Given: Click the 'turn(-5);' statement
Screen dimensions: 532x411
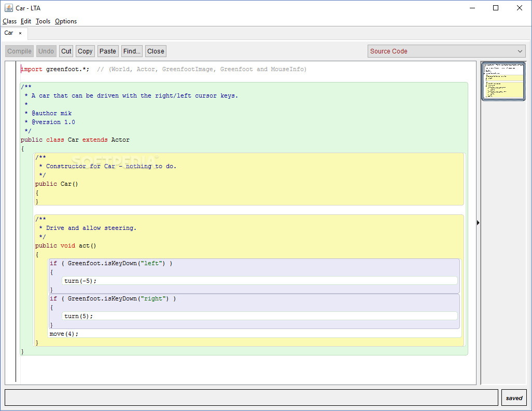Looking at the screenshot, I should click(x=80, y=281).
